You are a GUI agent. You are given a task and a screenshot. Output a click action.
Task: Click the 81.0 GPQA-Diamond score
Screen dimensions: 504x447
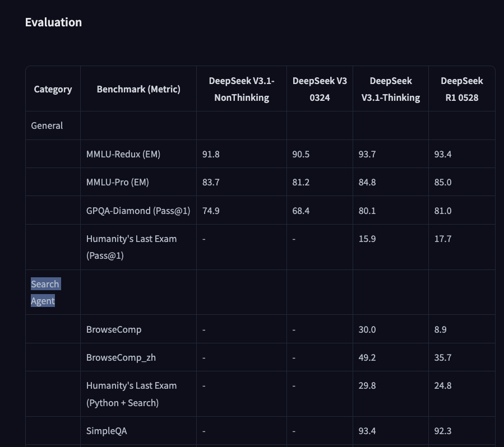click(x=443, y=211)
